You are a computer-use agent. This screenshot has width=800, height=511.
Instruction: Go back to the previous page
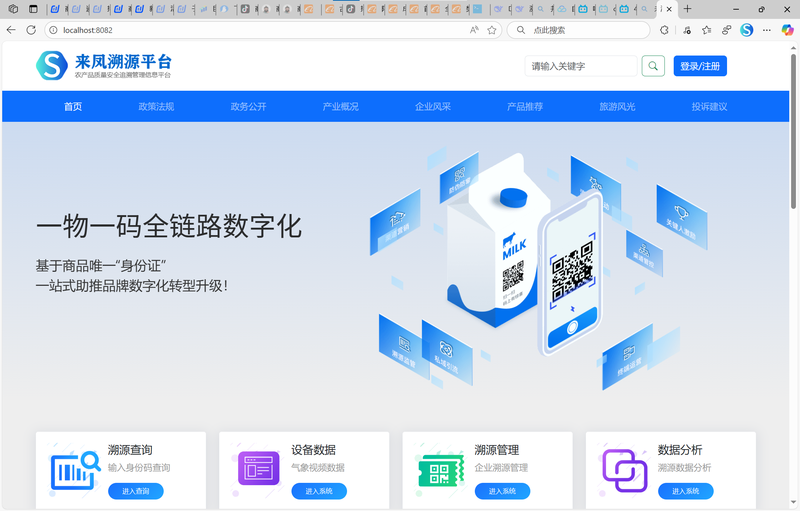click(x=11, y=30)
